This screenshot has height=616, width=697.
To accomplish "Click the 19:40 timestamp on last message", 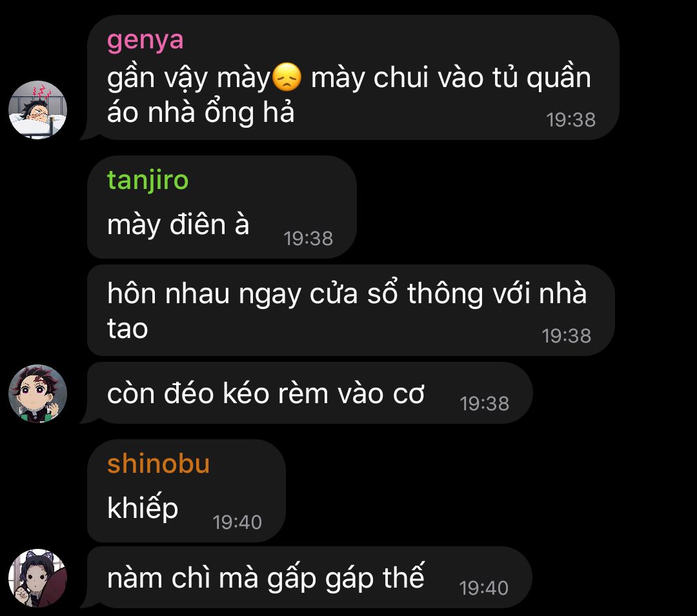I will pos(483,588).
